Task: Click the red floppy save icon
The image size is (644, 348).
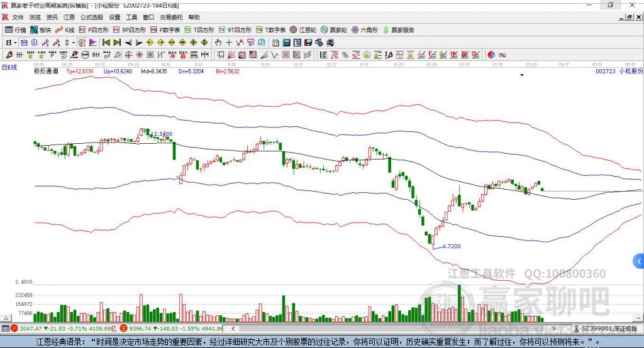Action: pos(308,42)
